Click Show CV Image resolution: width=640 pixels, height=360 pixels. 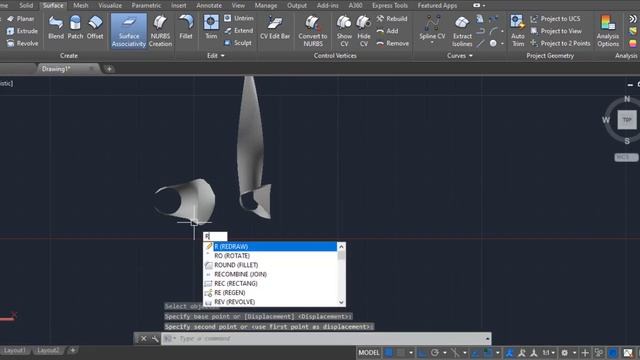(x=344, y=31)
